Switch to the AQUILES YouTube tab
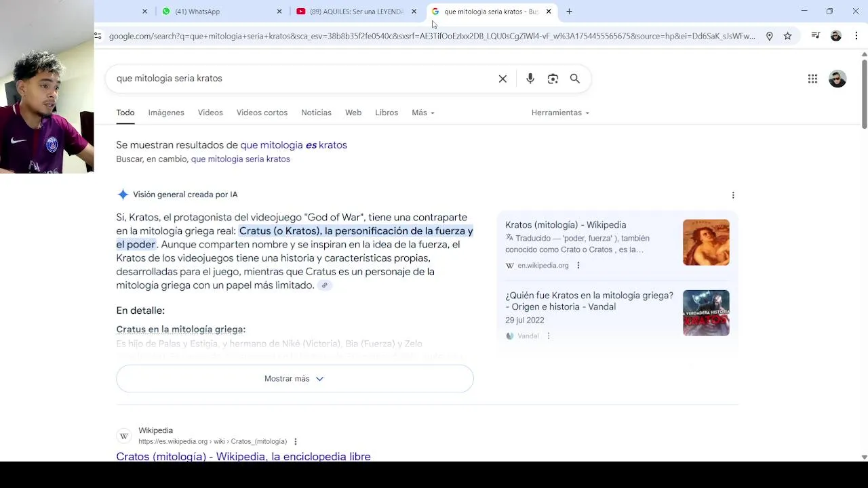The image size is (868, 488). pyautogui.click(x=357, y=12)
